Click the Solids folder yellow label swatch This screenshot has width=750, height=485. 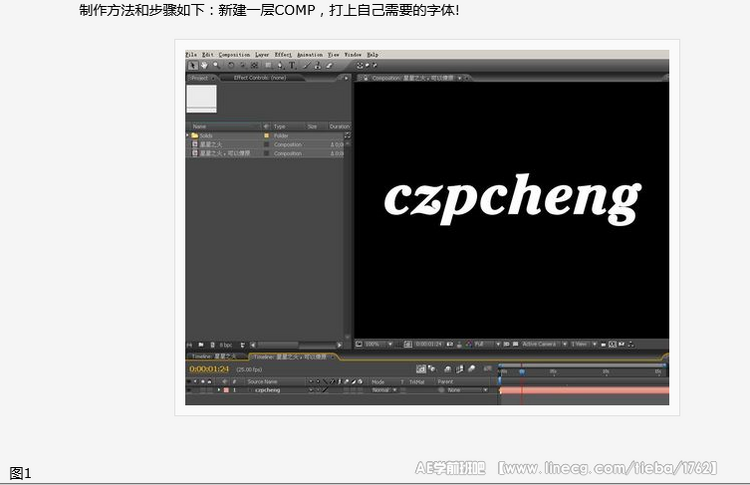point(266,135)
